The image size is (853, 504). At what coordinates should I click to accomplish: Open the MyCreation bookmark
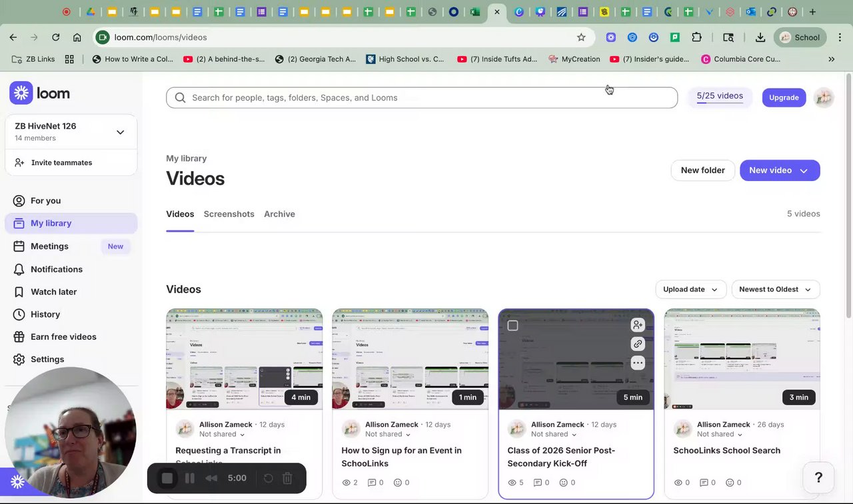click(x=574, y=59)
